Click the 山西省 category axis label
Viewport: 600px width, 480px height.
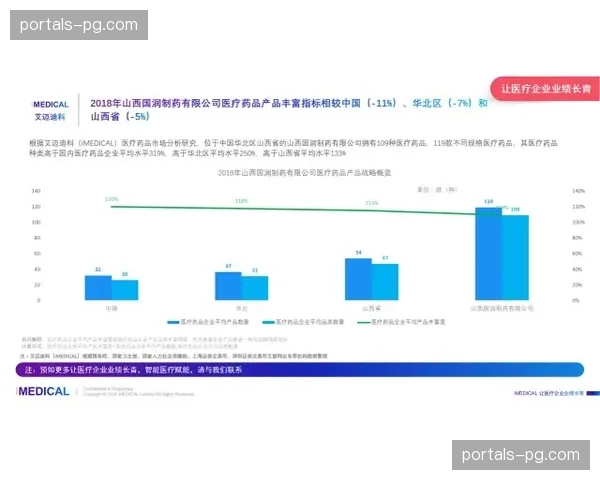click(372, 308)
